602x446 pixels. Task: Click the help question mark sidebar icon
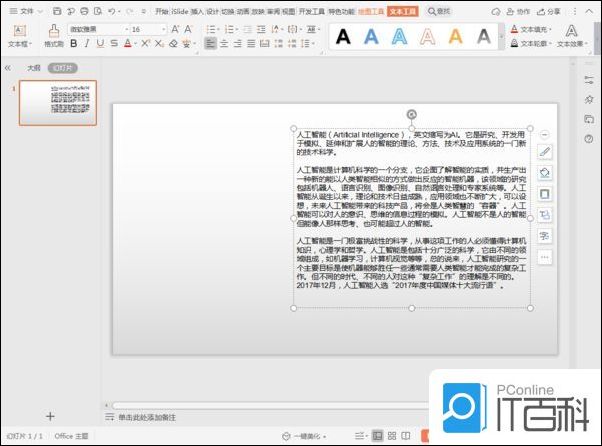pyautogui.click(x=589, y=139)
